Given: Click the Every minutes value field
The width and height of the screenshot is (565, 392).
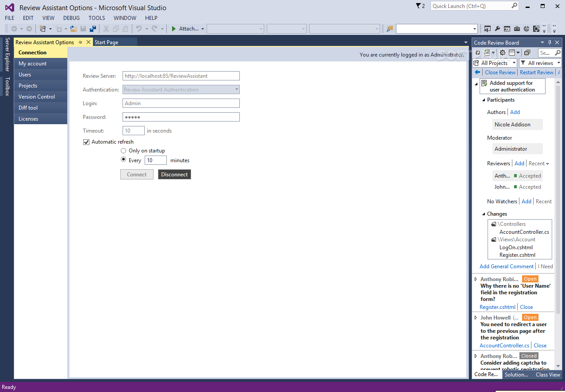Looking at the screenshot, I should [x=156, y=160].
